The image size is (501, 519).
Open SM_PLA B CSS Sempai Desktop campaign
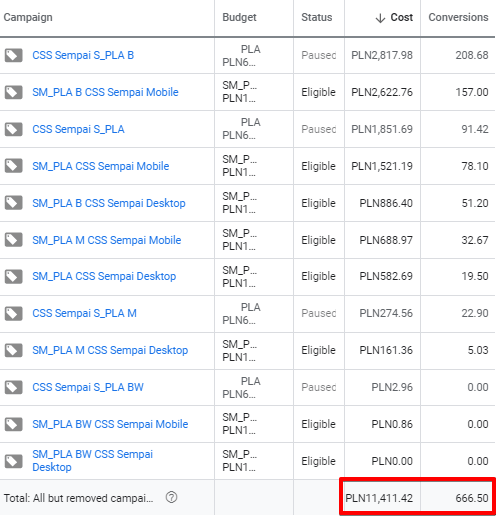coord(109,203)
